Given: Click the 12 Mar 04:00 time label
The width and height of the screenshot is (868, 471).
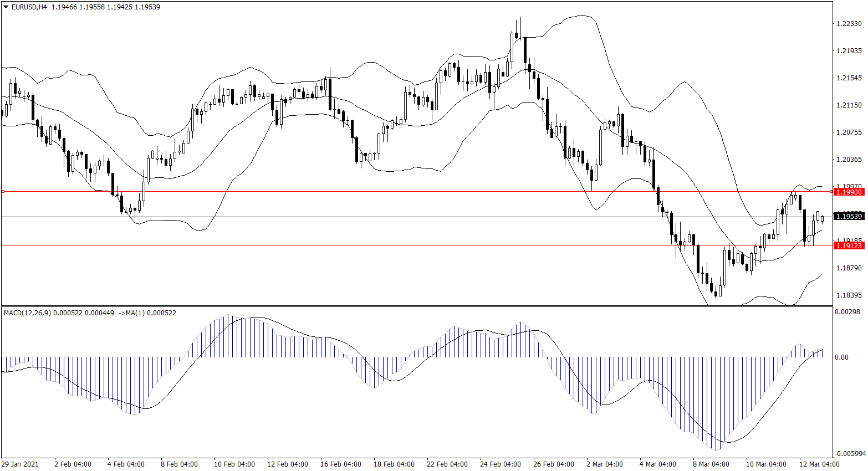Looking at the screenshot, I should [x=819, y=464].
